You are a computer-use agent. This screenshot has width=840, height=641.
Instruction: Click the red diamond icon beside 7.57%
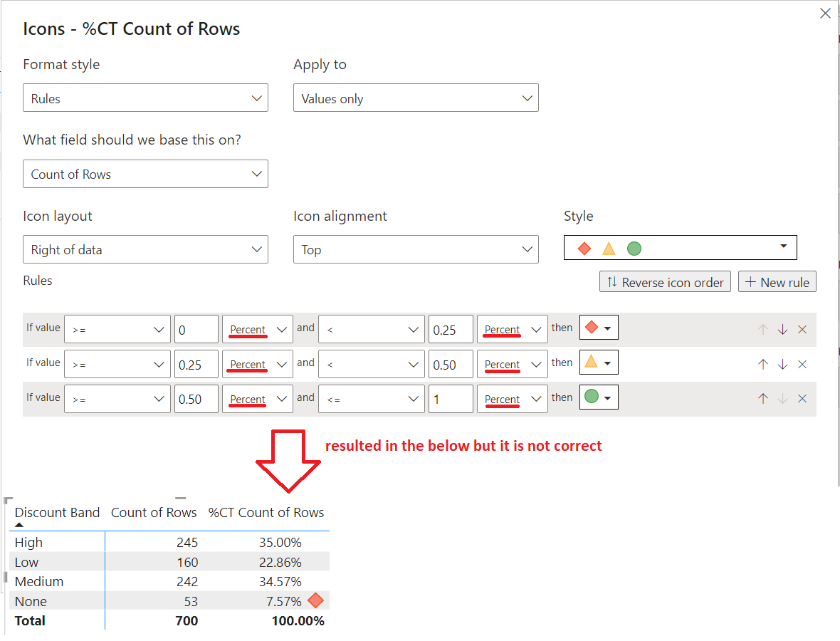pos(316,600)
